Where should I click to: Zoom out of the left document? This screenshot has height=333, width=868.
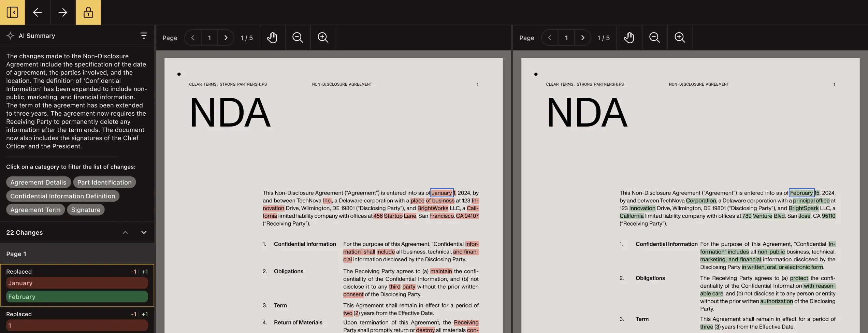298,38
